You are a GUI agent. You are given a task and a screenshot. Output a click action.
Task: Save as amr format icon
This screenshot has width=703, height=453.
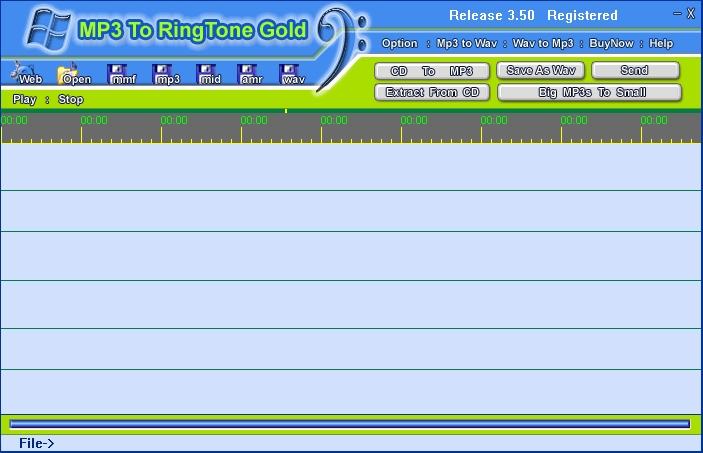click(x=250, y=74)
